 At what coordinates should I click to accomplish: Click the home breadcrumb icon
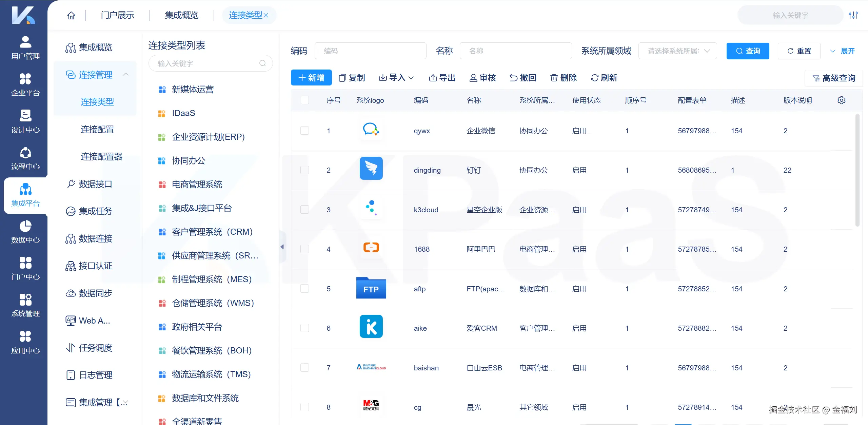[71, 15]
